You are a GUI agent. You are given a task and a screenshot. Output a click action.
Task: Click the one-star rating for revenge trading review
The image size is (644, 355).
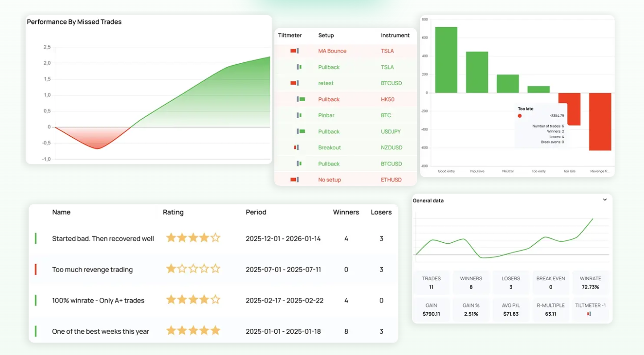click(x=193, y=269)
